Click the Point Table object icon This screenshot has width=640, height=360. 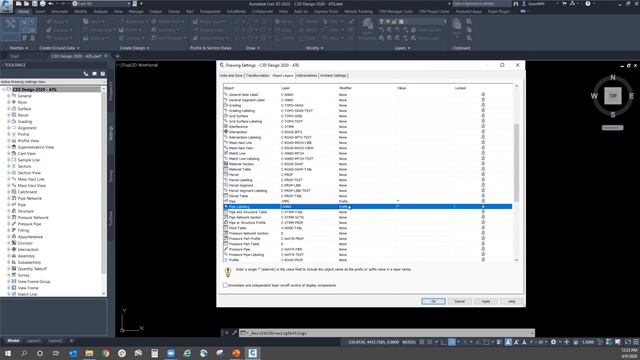pyautogui.click(x=226, y=228)
